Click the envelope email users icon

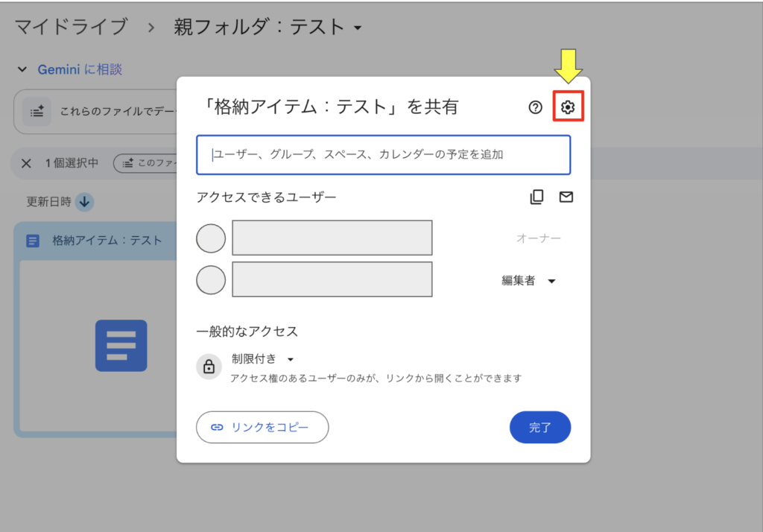click(566, 197)
